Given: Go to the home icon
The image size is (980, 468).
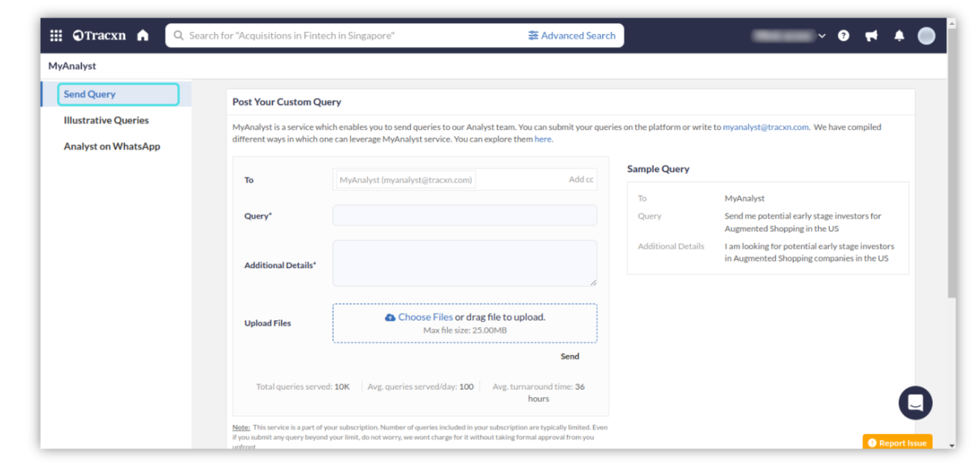Looking at the screenshot, I should pos(143,36).
